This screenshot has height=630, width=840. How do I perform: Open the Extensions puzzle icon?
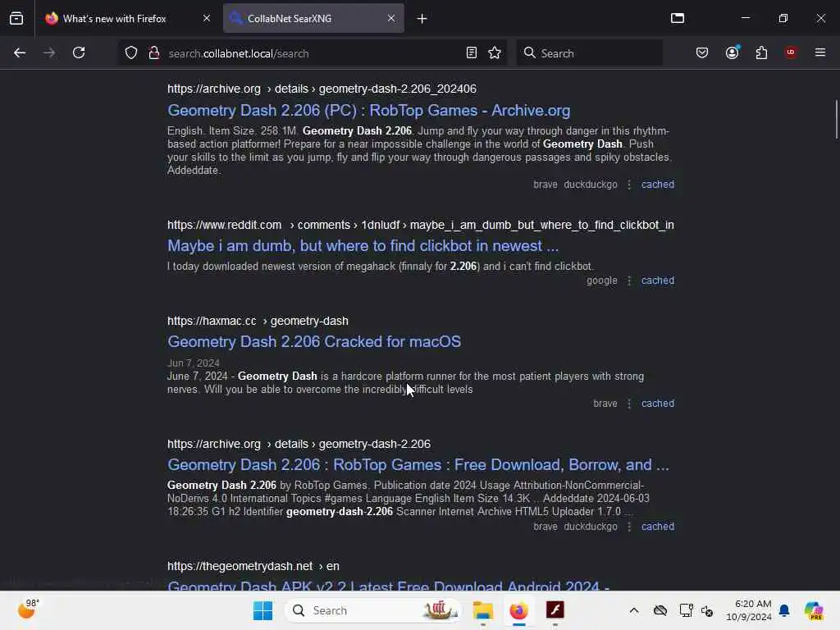[761, 52]
